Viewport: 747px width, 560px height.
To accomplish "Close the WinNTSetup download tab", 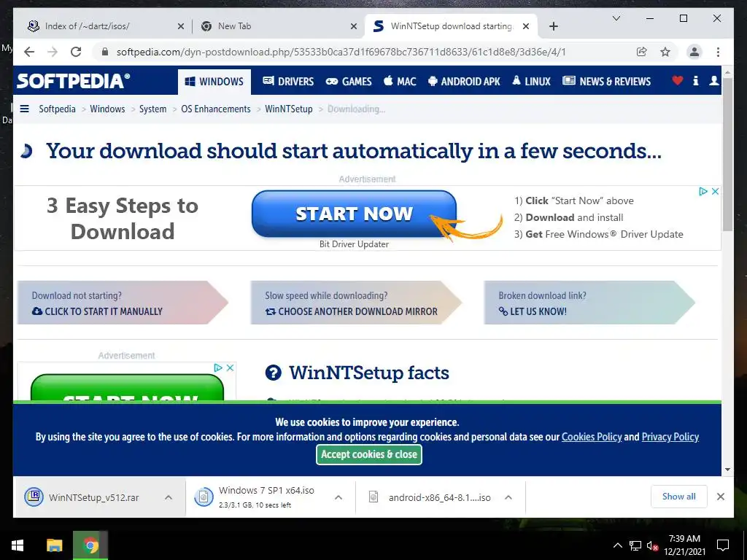I will (526, 27).
